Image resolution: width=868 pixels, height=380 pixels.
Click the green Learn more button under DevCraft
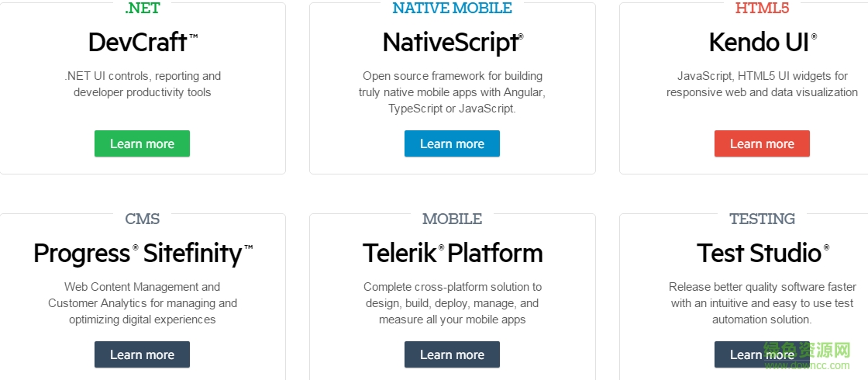pos(142,143)
